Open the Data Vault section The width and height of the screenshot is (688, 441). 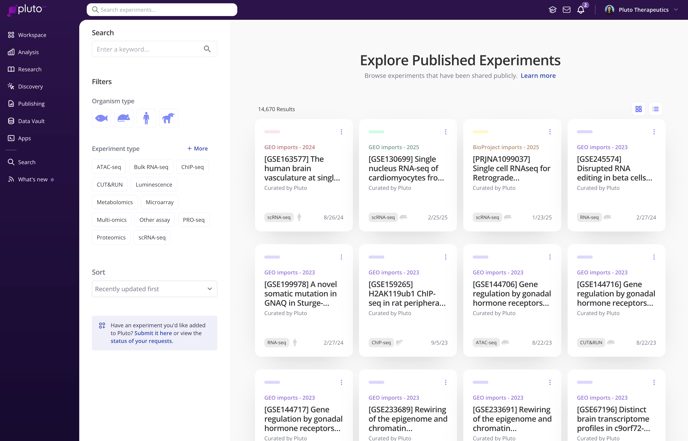click(26, 121)
